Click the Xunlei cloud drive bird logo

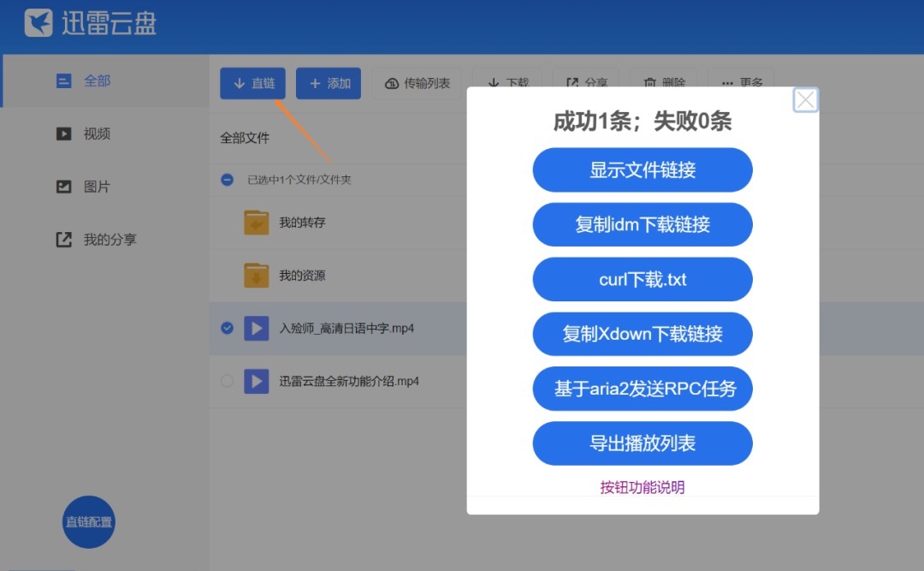[x=38, y=23]
